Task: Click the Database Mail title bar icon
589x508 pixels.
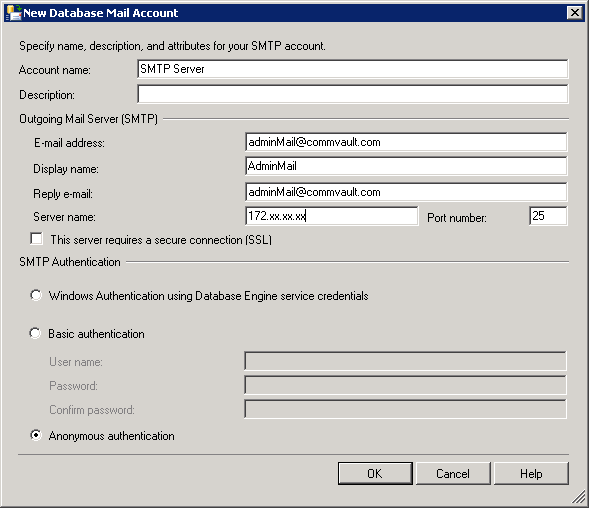Action: 14,13
